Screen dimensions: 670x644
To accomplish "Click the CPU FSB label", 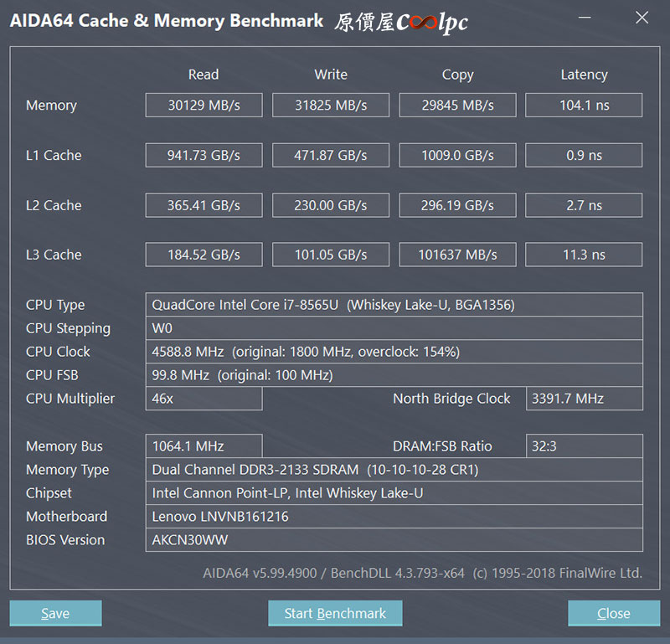I will (x=52, y=375).
